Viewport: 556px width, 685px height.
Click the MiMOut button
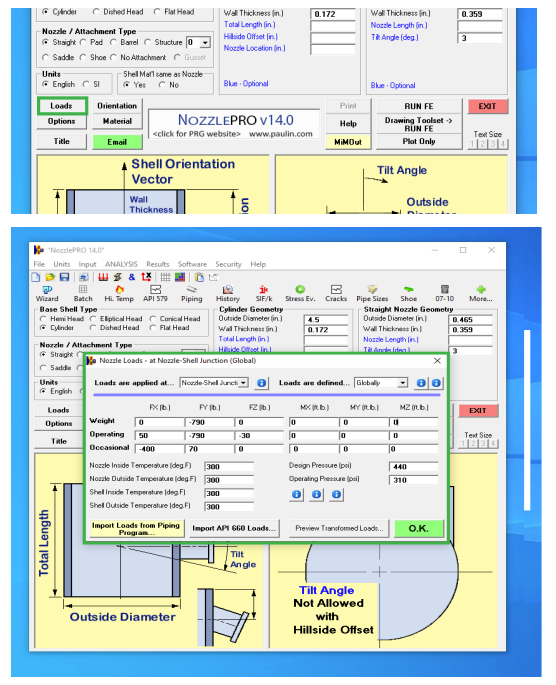tap(348, 142)
